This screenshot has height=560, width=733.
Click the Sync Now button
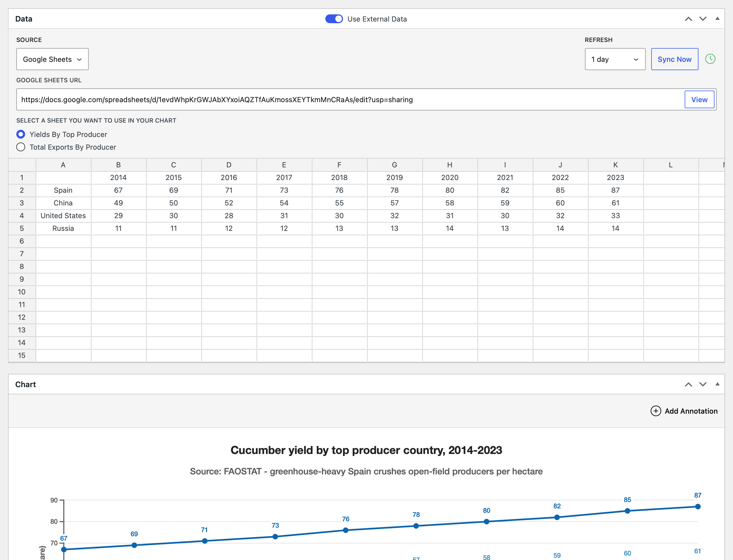click(x=674, y=59)
